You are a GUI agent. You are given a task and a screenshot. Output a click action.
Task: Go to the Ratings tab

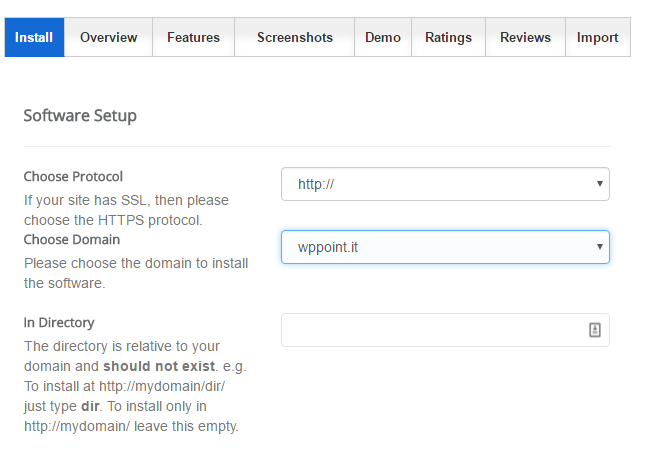[448, 37]
